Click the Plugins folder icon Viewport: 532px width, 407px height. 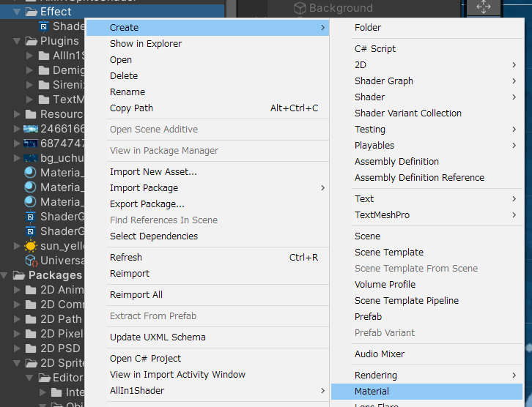click(x=32, y=41)
